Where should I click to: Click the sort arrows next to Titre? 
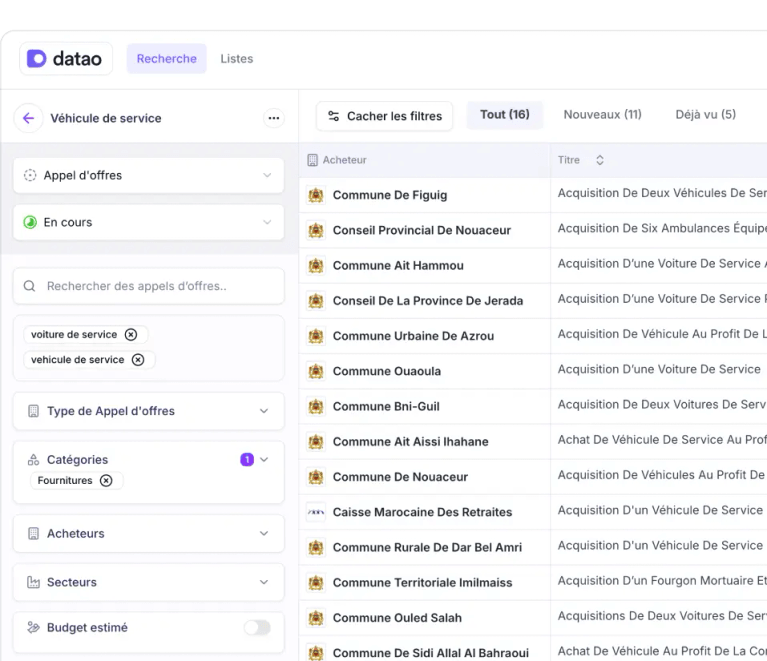[x=600, y=160]
